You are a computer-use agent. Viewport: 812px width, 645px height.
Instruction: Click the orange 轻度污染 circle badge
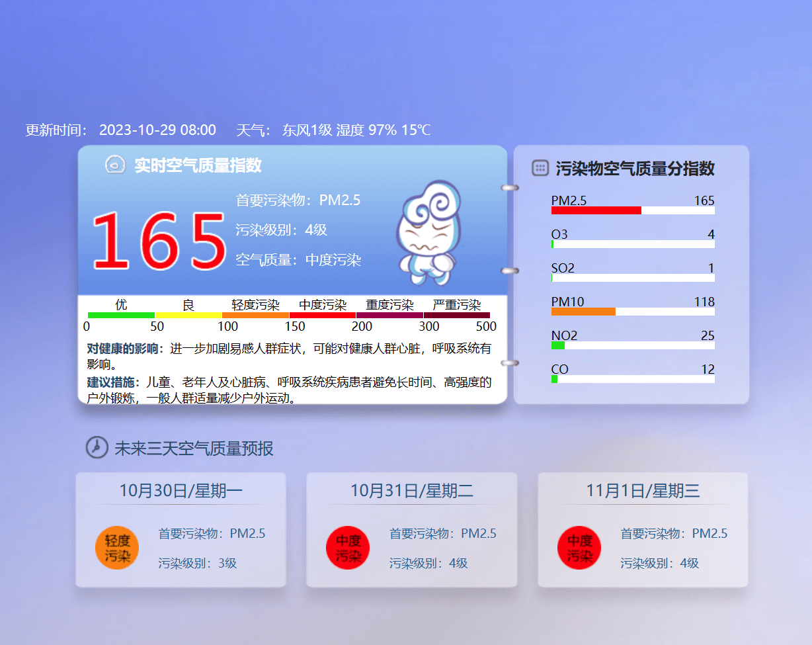click(117, 548)
